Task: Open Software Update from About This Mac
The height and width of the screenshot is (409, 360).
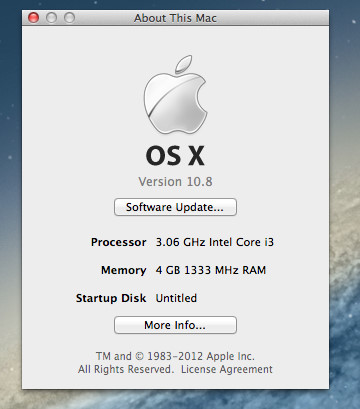Action: point(175,207)
